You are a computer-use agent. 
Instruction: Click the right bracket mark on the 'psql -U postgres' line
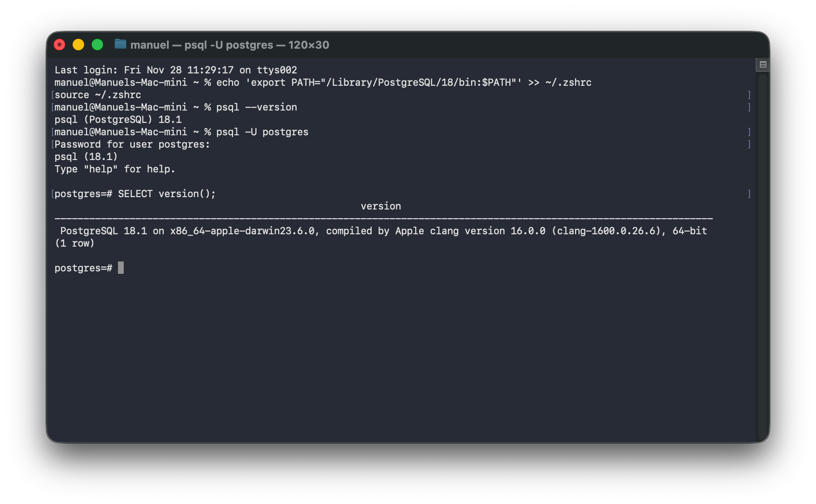point(749,132)
